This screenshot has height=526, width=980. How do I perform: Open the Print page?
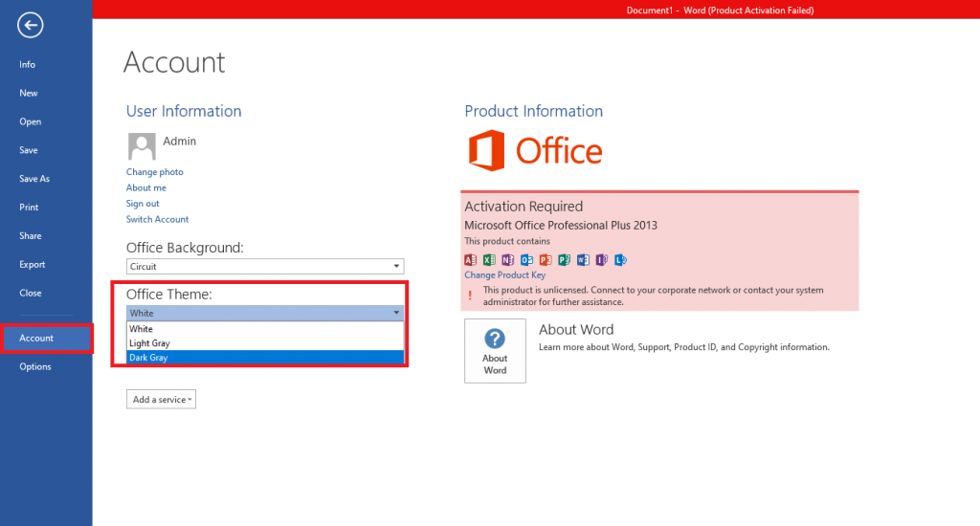[x=46, y=208]
